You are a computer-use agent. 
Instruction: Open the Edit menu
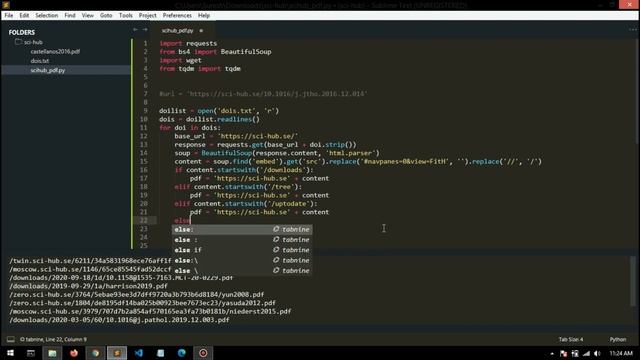24,16
